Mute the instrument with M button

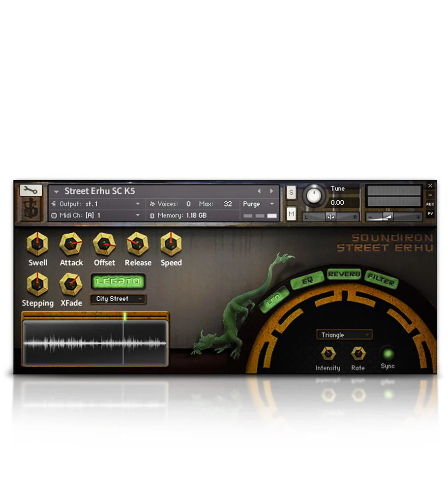pos(291,214)
